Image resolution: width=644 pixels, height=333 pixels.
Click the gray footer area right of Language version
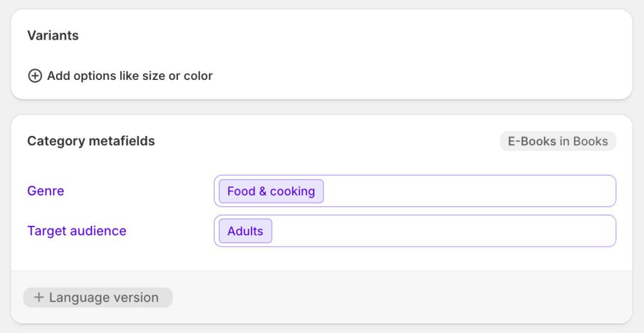(402, 298)
